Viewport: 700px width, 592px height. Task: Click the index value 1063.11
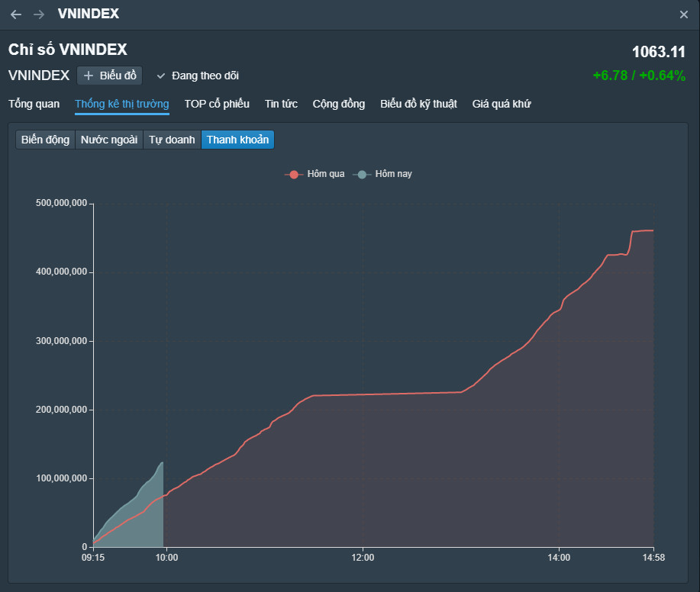659,52
